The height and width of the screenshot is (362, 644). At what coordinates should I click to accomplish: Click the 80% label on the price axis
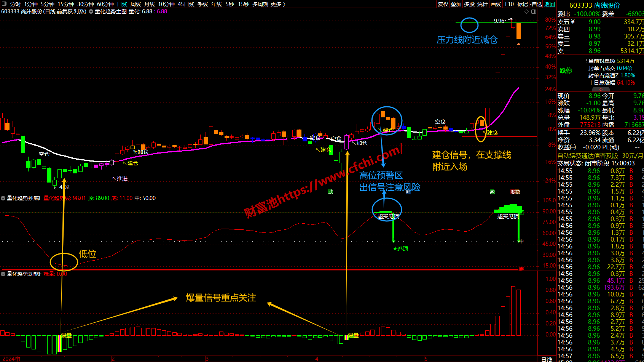coord(550,20)
